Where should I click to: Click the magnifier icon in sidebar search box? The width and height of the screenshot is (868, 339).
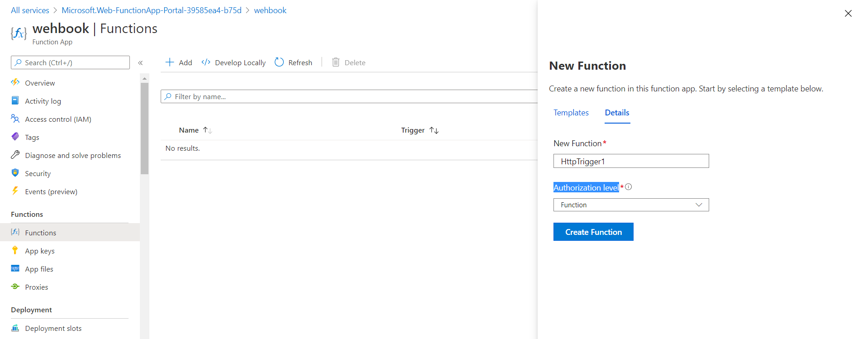[18, 62]
